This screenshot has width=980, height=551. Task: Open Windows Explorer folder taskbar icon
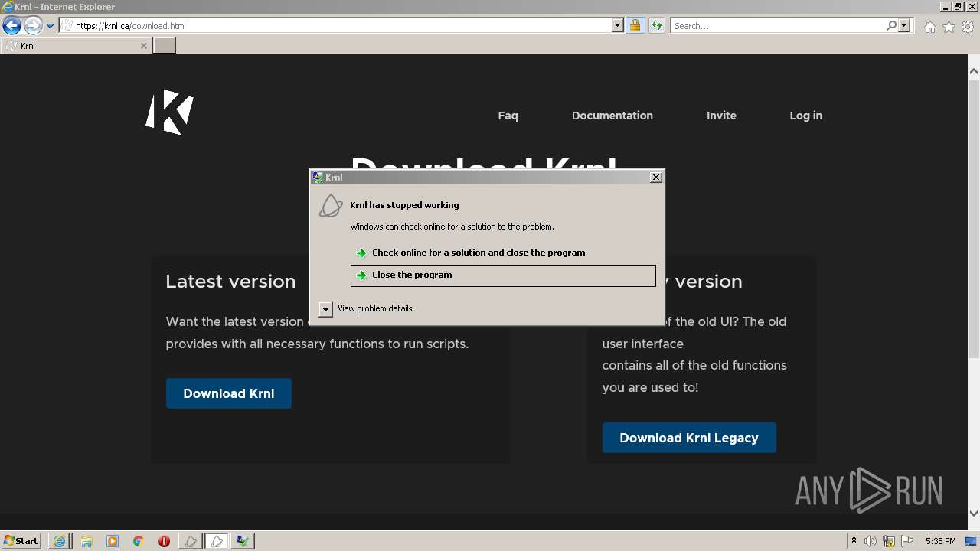pyautogui.click(x=87, y=541)
